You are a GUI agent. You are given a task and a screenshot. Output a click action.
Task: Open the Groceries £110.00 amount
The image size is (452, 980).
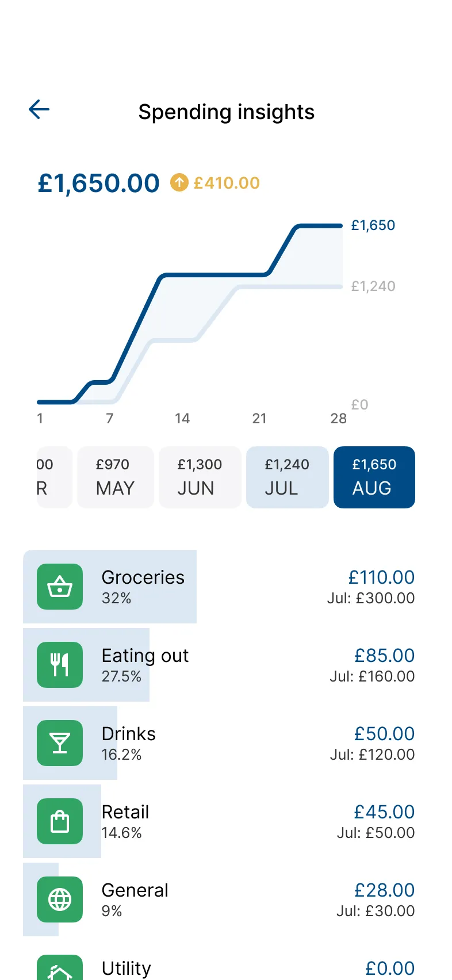pyautogui.click(x=381, y=577)
